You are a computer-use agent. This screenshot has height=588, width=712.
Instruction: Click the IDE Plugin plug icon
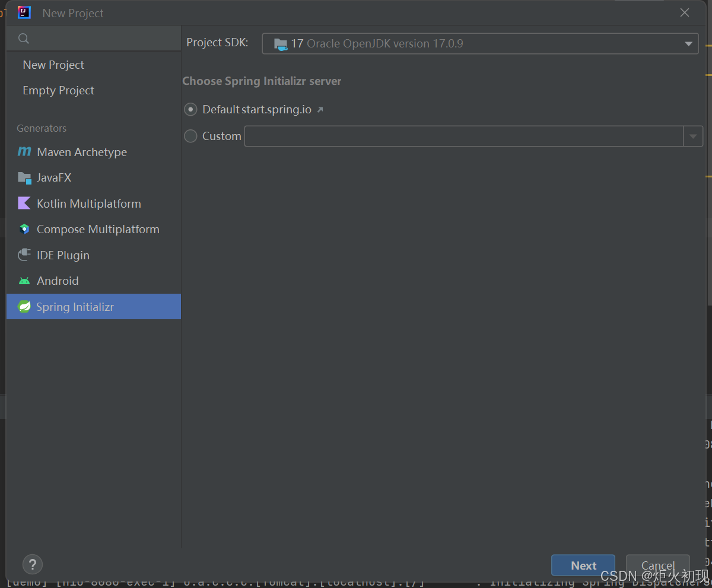(24, 255)
